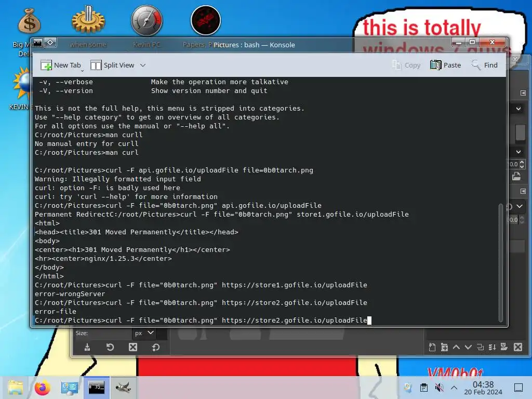
Task: Lower the layer in GIMP
Action: coord(468,347)
